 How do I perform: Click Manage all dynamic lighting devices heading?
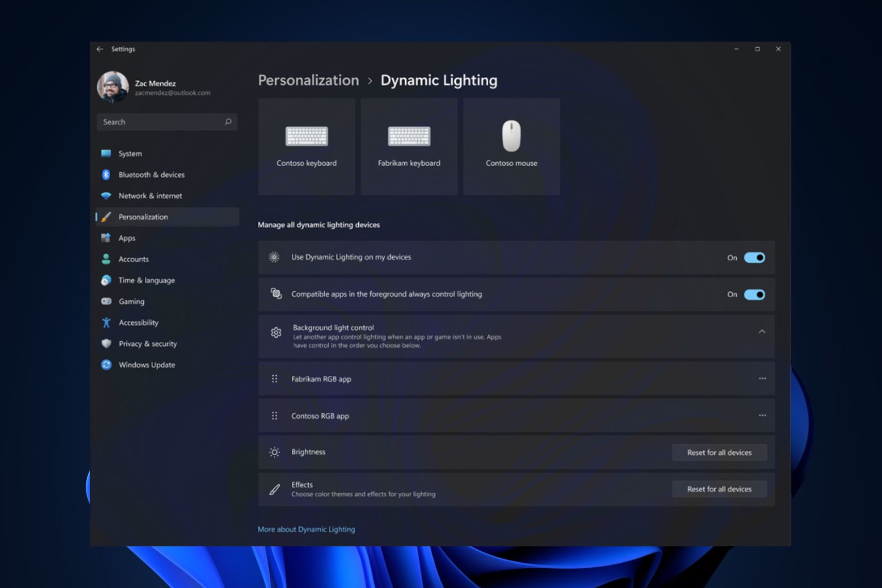(x=319, y=225)
